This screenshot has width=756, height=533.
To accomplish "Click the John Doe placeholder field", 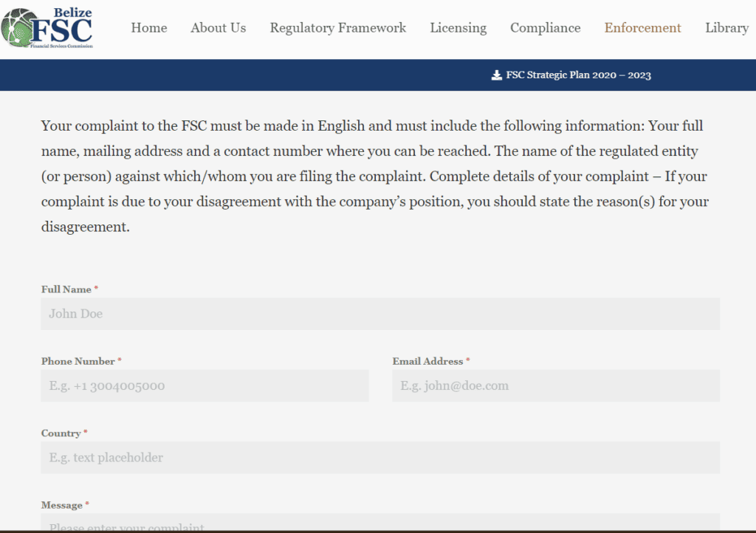I will click(x=381, y=314).
